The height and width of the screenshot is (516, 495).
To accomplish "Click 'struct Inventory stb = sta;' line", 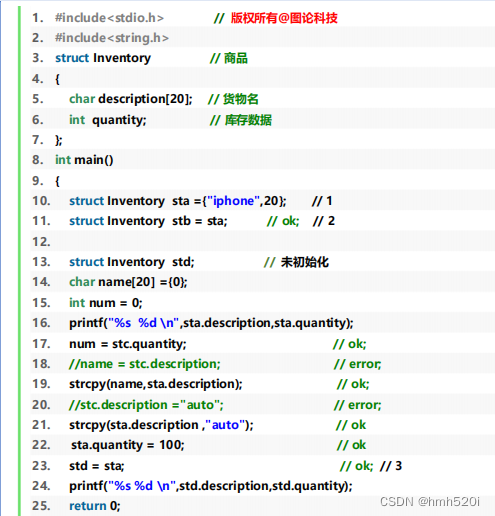I will tap(148, 221).
